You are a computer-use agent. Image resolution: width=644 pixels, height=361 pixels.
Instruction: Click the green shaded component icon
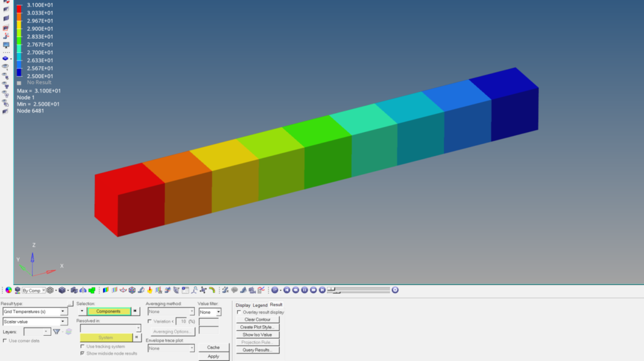click(x=92, y=290)
